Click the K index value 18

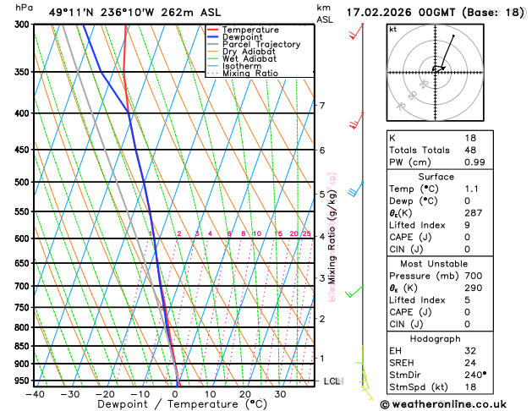coord(470,138)
